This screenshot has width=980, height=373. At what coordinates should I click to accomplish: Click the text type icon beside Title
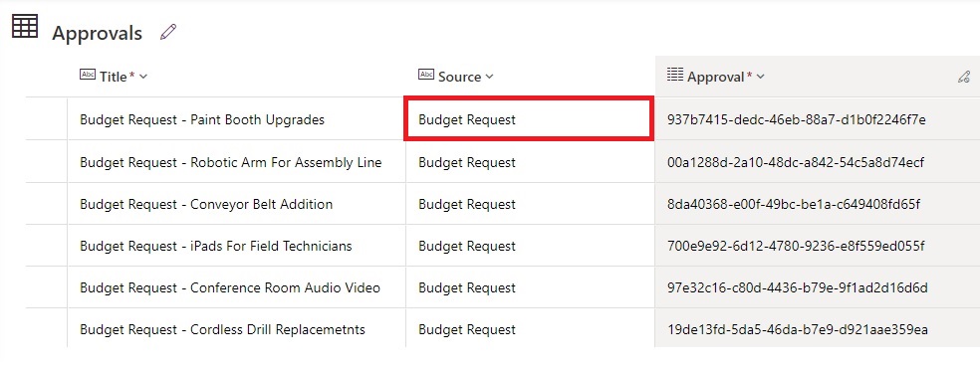click(x=88, y=75)
